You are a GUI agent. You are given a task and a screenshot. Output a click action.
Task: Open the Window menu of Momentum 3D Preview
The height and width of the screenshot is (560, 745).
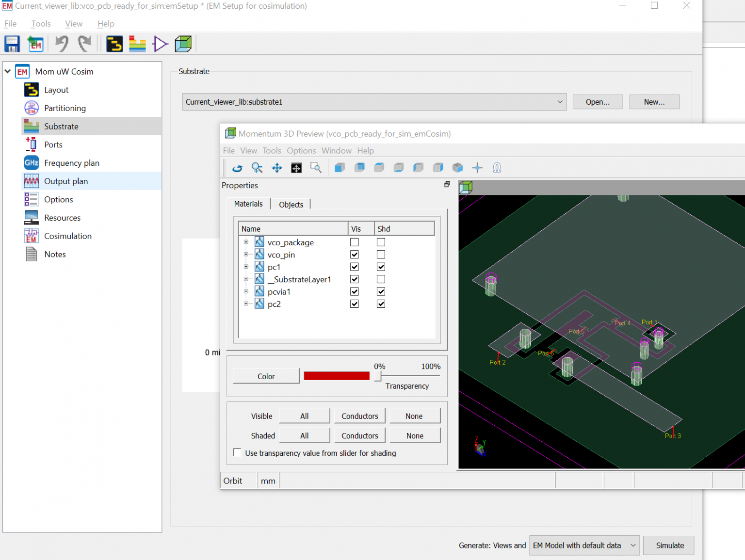point(336,150)
